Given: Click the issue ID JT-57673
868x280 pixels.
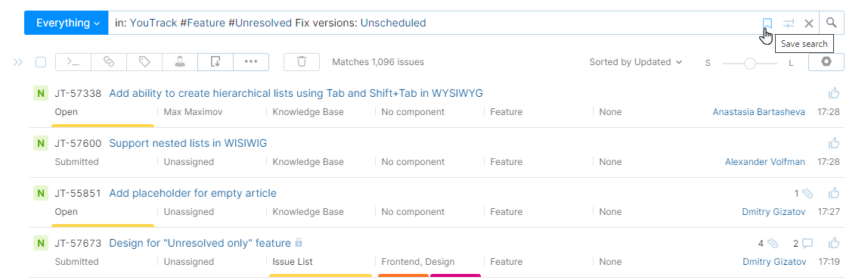Looking at the screenshot, I should tap(78, 244).
